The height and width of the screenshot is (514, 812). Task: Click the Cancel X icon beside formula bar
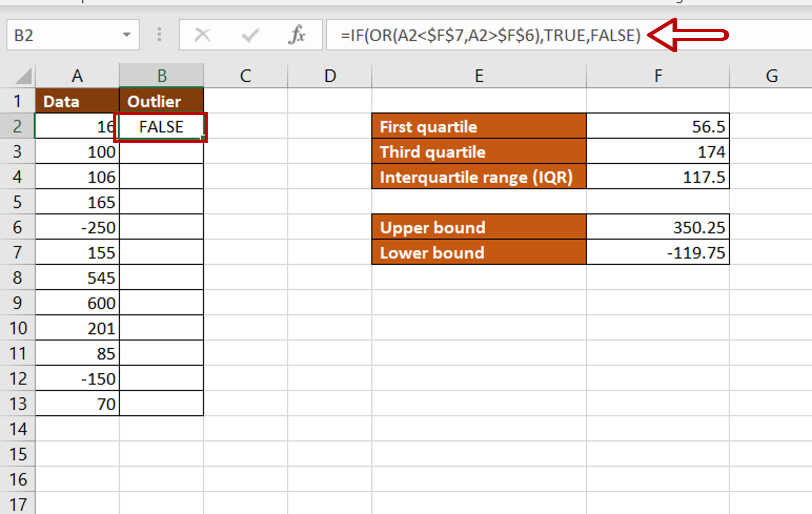[x=202, y=36]
